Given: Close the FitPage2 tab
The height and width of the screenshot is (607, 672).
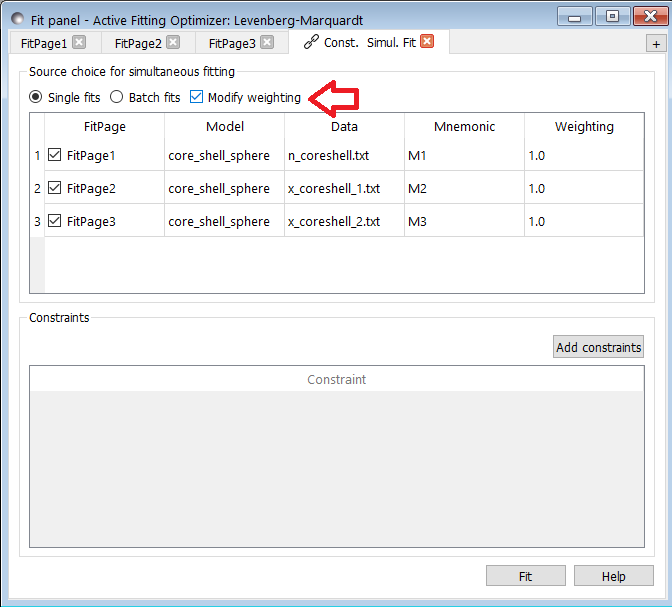Looking at the screenshot, I should 173,42.
